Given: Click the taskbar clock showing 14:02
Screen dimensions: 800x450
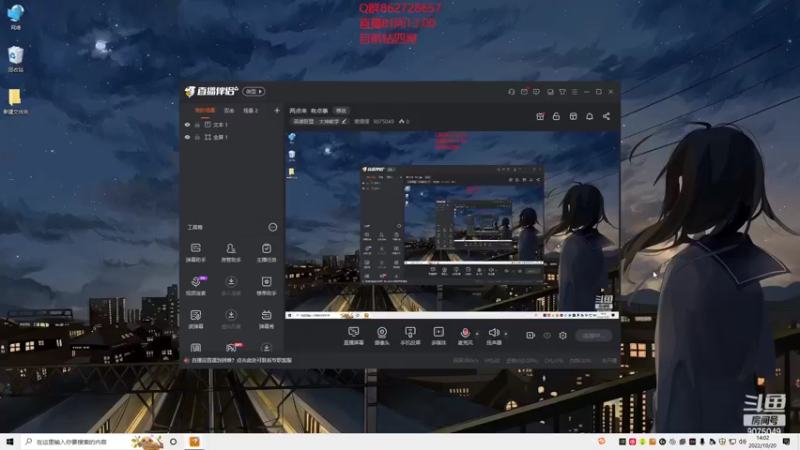Looking at the screenshot, I should coord(762,441).
